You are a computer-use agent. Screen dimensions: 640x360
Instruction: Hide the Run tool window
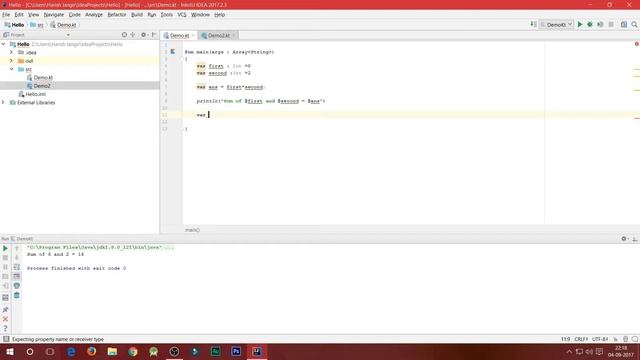pyautogui.click(x=634, y=239)
